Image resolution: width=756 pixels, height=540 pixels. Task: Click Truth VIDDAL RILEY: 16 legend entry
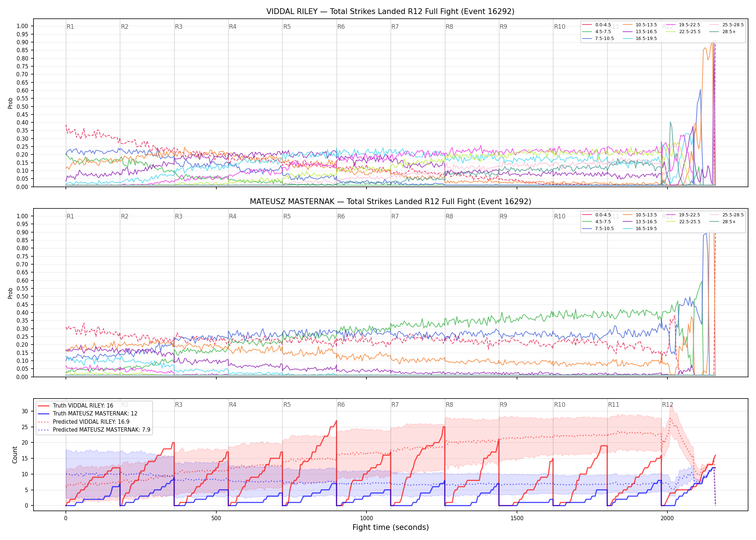tap(76, 406)
